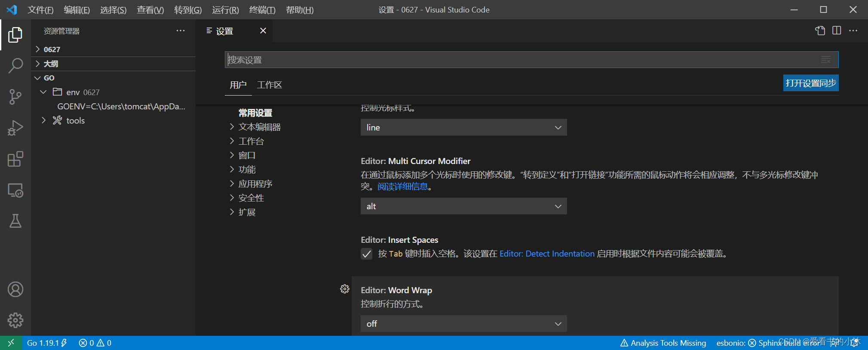Select GOENV environment variable row
This screenshot has width=868, height=350.
pyautogui.click(x=121, y=106)
